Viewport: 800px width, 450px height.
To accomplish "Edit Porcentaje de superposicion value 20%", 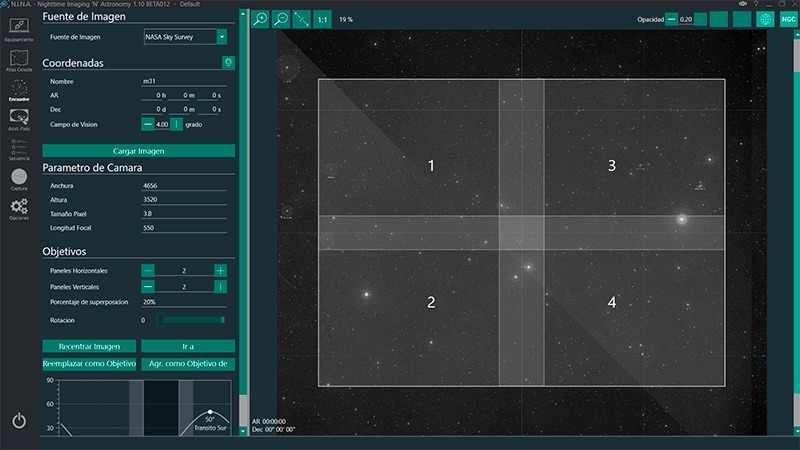I will [184, 302].
